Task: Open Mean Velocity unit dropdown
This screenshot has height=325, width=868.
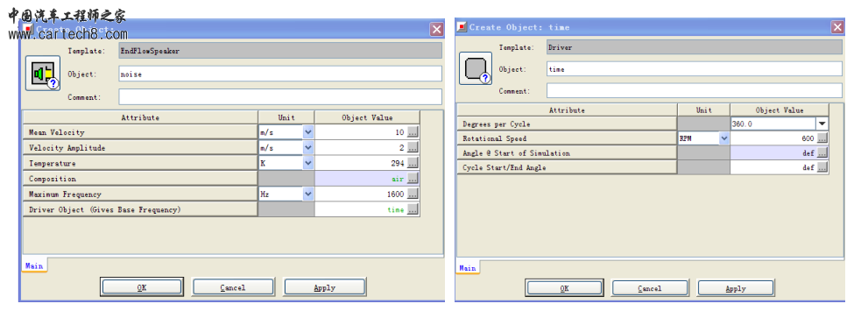Action: coord(308,132)
